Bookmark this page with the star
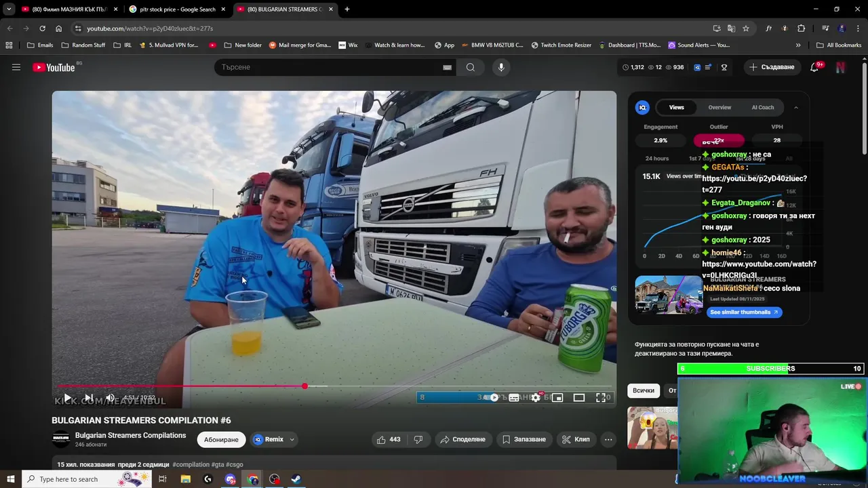 746,28
